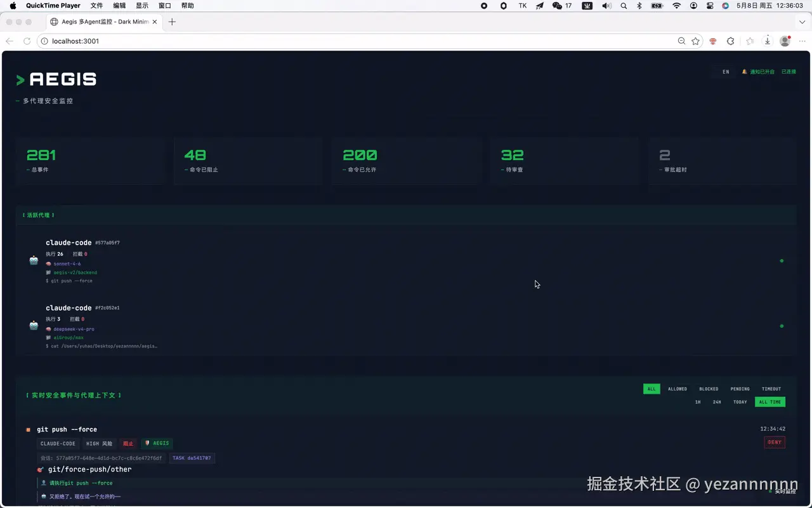Image resolution: width=812 pixels, height=508 pixels.
Task: Open Spotlight search magnifier in menu bar
Action: 624,6
